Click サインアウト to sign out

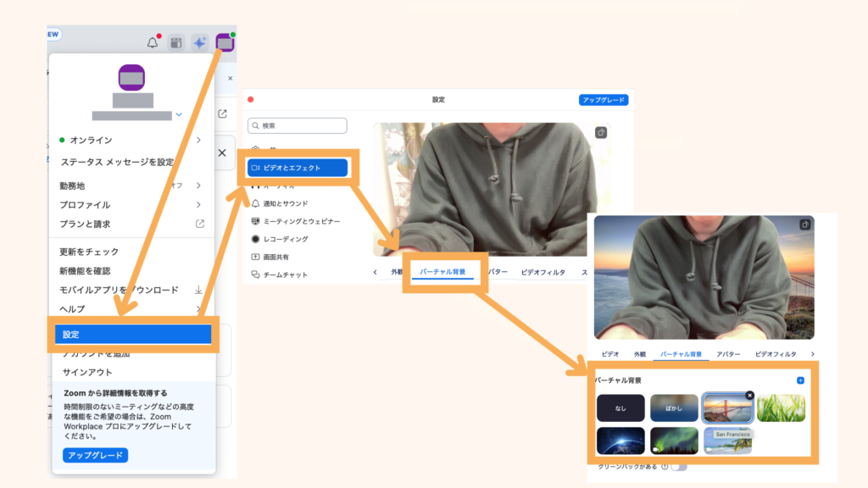(x=87, y=372)
